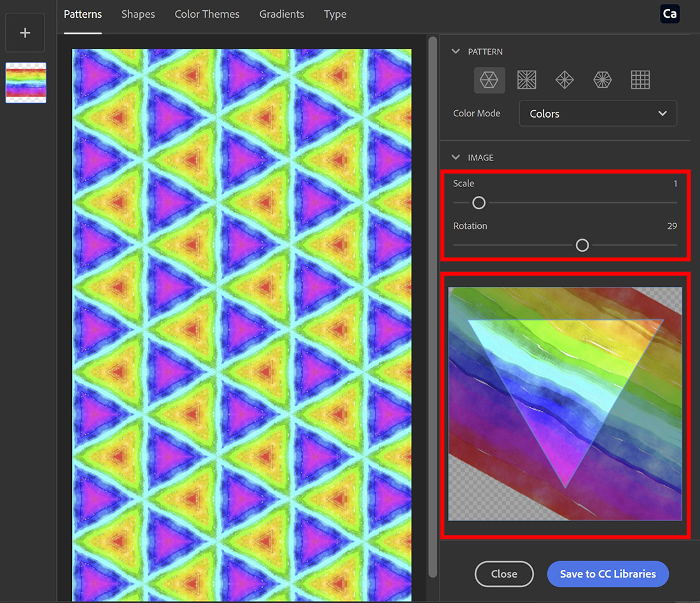Image resolution: width=700 pixels, height=603 pixels.
Task: Click the Close button
Action: 504,574
